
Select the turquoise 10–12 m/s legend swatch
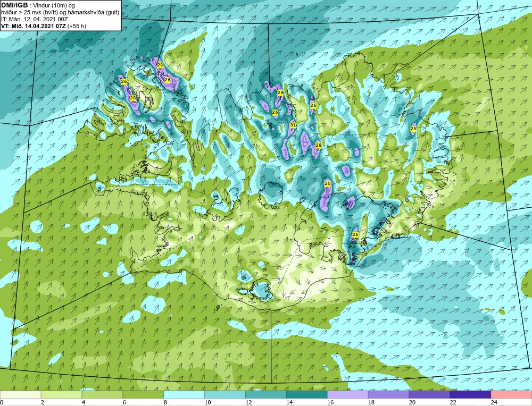(x=225, y=394)
